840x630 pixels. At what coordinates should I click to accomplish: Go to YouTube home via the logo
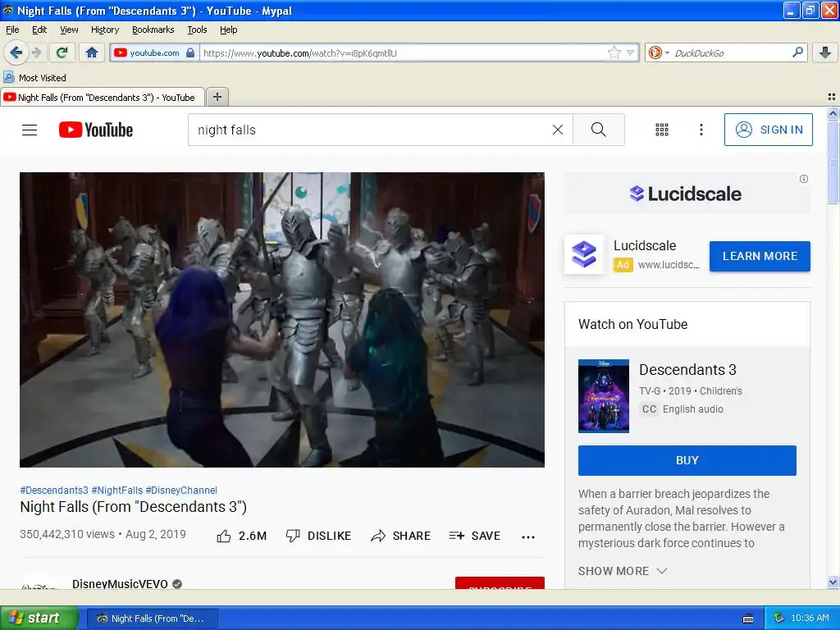(96, 130)
